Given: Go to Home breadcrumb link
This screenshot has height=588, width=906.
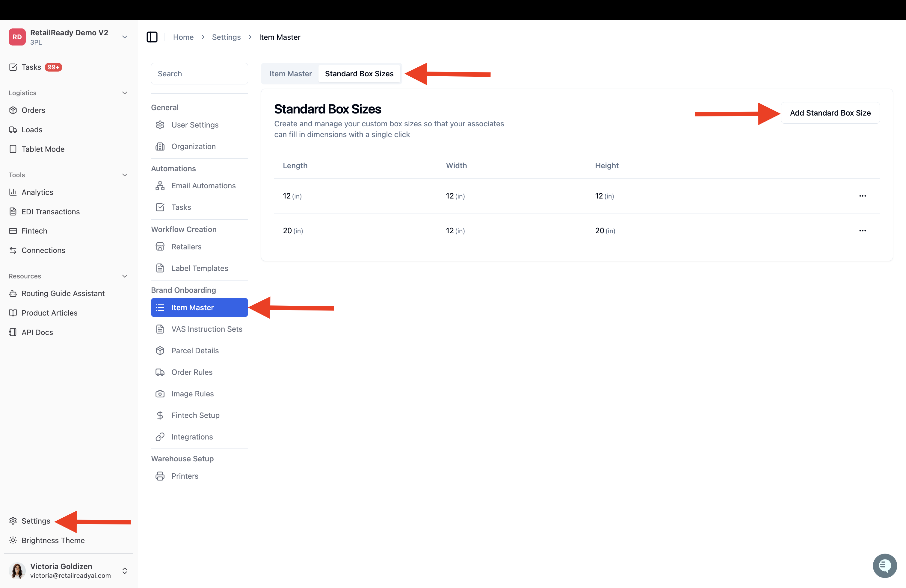Looking at the screenshot, I should [183, 37].
